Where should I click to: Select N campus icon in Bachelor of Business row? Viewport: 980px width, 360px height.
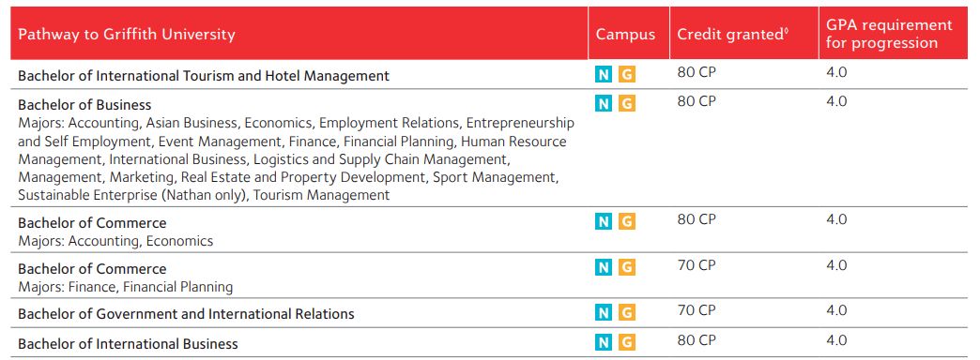604,103
